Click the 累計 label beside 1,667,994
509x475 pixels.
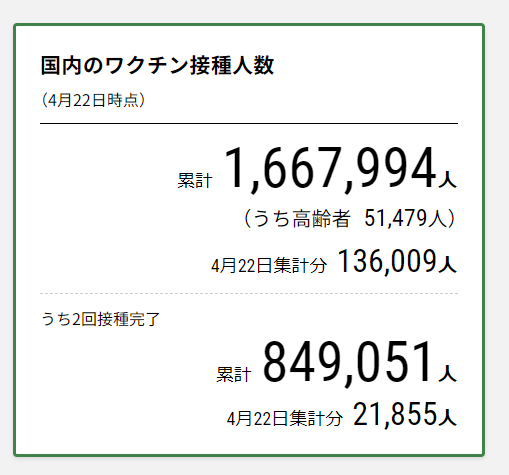[x=195, y=180]
